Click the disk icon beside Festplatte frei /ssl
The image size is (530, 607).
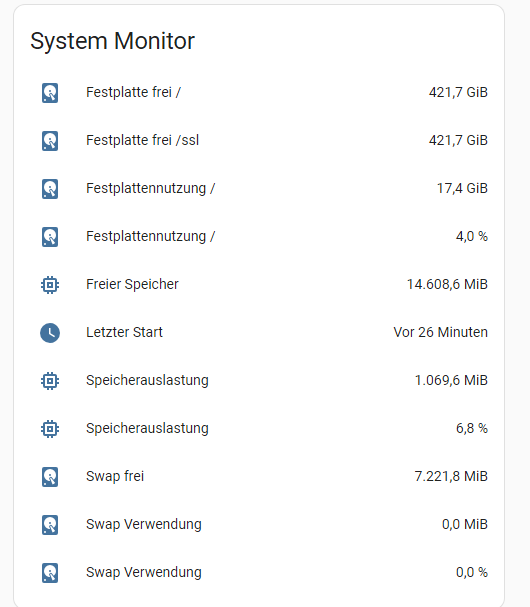[50, 141]
